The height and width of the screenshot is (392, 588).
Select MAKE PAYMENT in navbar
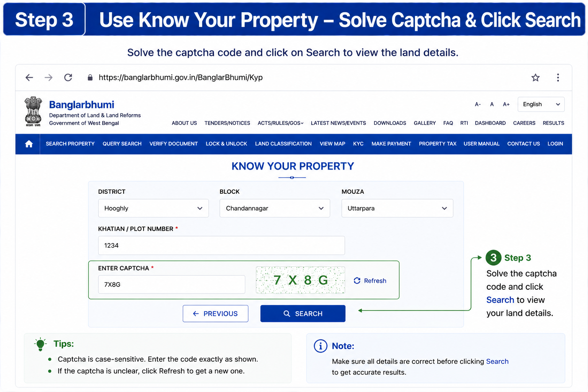(391, 144)
